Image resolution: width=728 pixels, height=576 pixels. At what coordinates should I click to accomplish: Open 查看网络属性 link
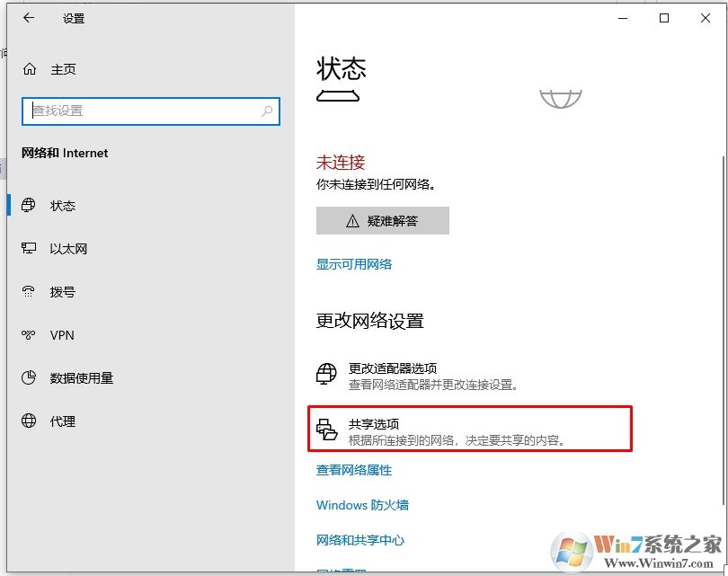tap(353, 470)
